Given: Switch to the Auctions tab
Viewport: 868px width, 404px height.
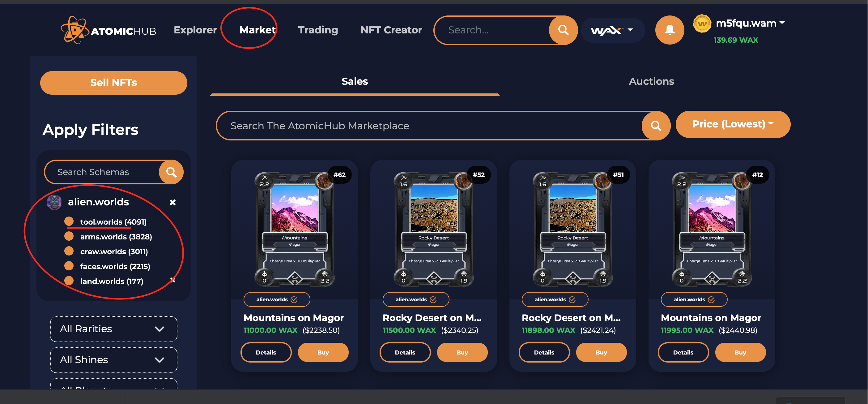Looking at the screenshot, I should click(651, 81).
